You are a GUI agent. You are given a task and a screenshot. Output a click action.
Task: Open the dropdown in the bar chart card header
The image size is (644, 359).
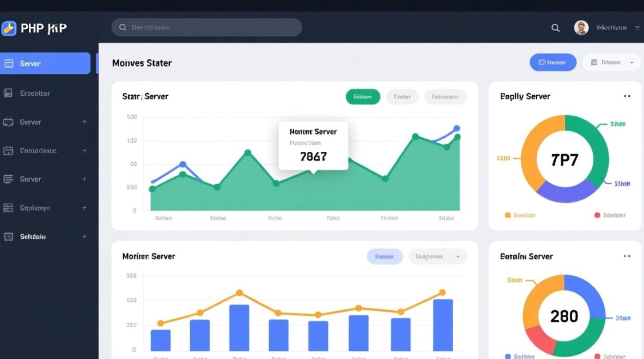click(x=437, y=257)
